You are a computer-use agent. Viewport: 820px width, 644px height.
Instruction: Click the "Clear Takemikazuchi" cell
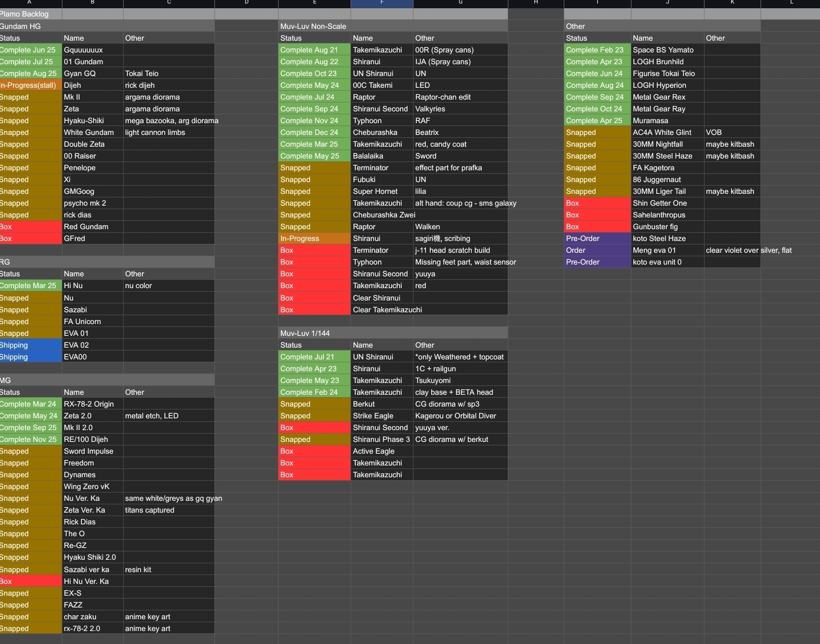click(388, 310)
